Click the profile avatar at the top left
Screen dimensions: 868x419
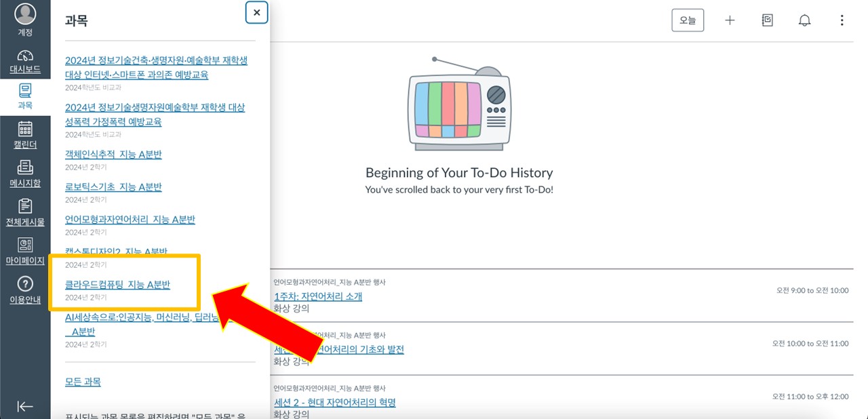25,12
